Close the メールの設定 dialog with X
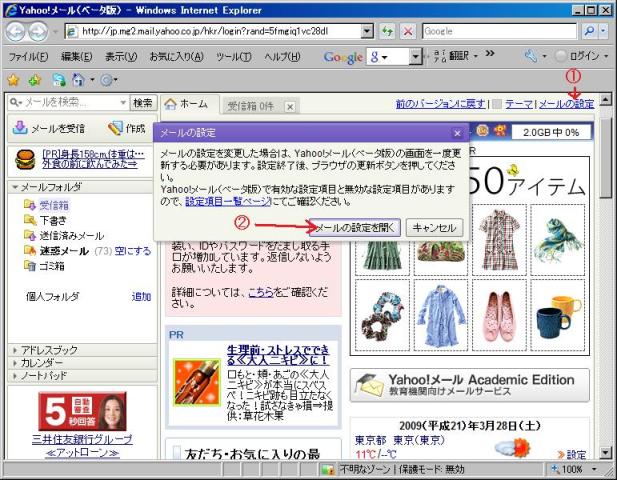Screen dimensions: 617x480 [x=457, y=133]
